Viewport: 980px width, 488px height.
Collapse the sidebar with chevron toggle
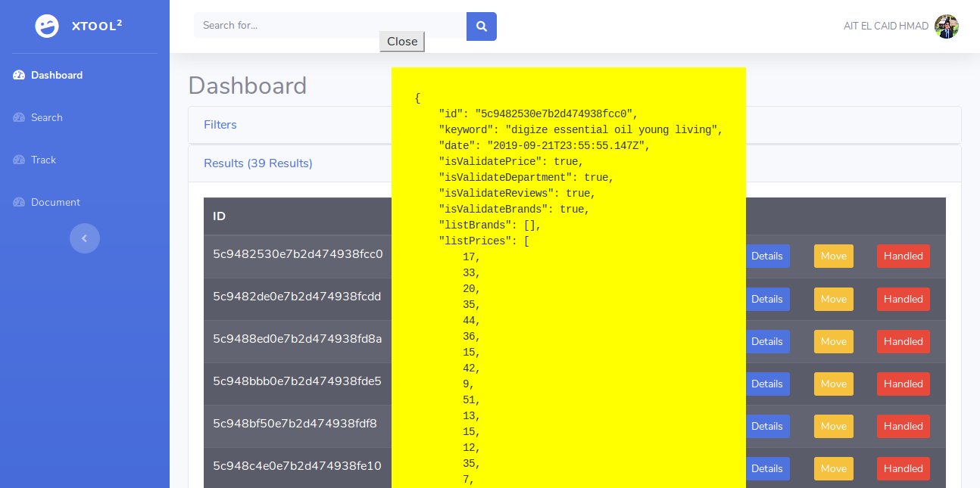(84, 238)
